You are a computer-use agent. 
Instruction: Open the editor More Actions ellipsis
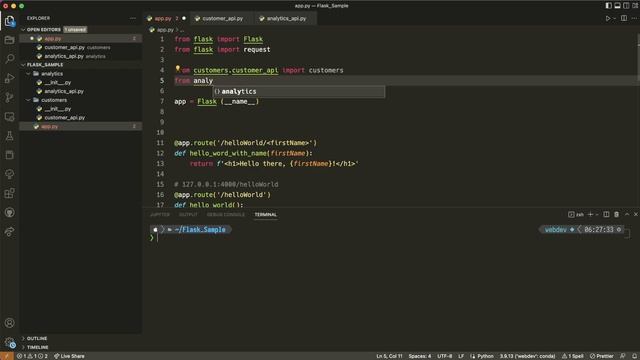(x=634, y=18)
